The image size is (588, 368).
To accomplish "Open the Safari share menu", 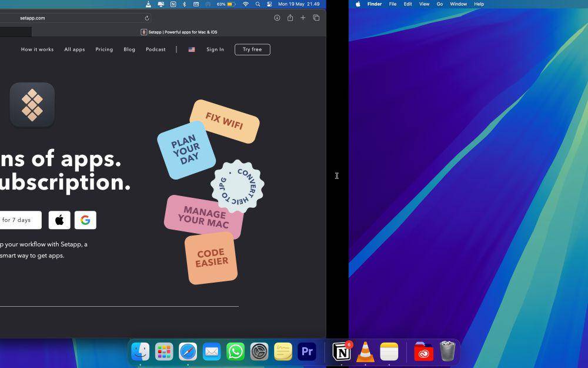I will coord(290,18).
